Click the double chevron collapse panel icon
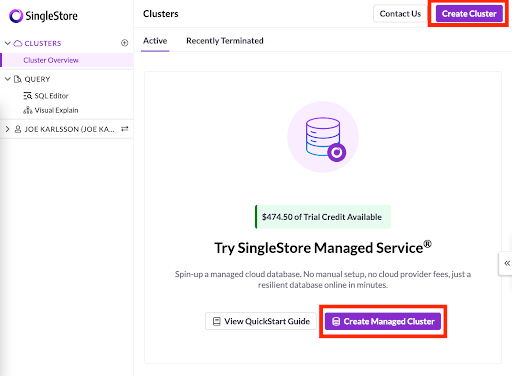Image resolution: width=512 pixels, height=376 pixels. [507, 263]
